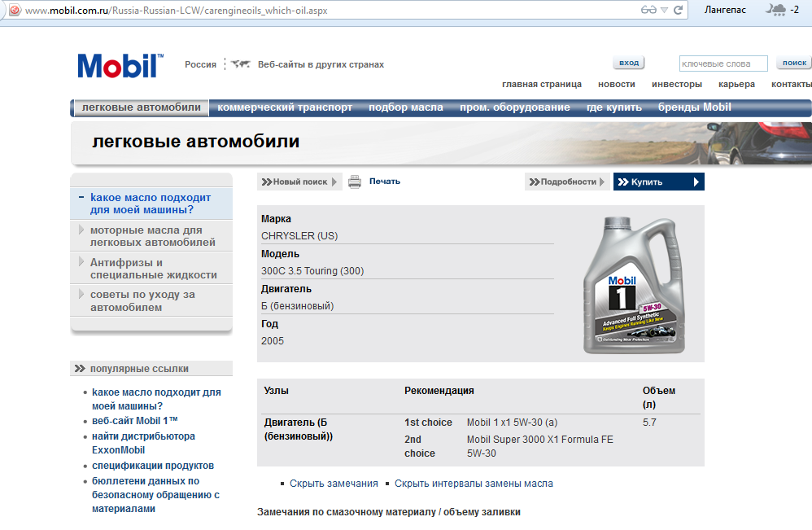
Task: Click the Mobil logo
Action: click(x=120, y=66)
